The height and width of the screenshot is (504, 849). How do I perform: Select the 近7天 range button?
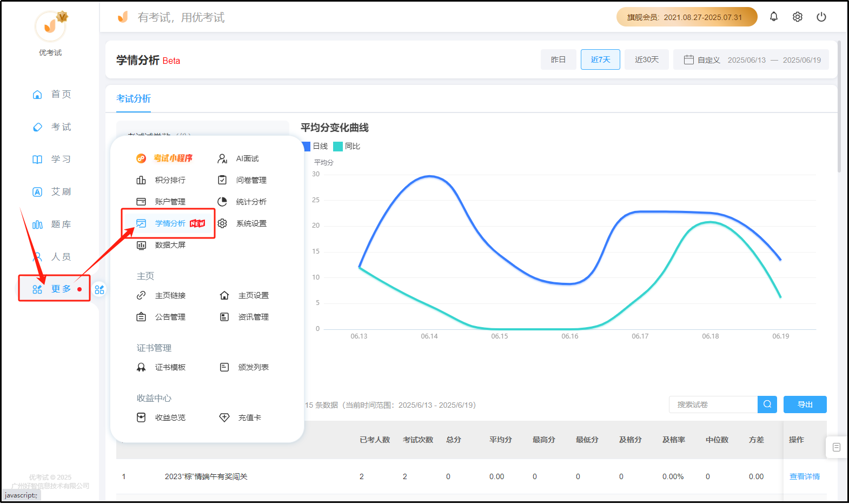click(600, 59)
